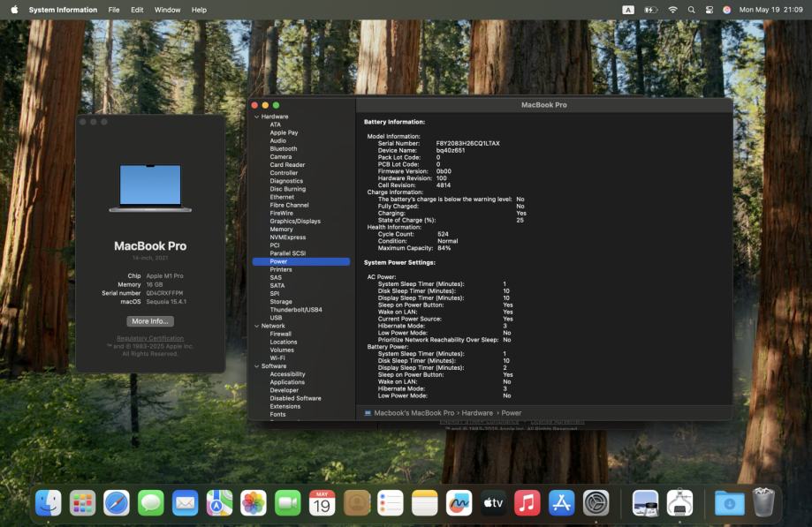The width and height of the screenshot is (812, 527).
Task: Open the File menu
Action: pyautogui.click(x=114, y=10)
